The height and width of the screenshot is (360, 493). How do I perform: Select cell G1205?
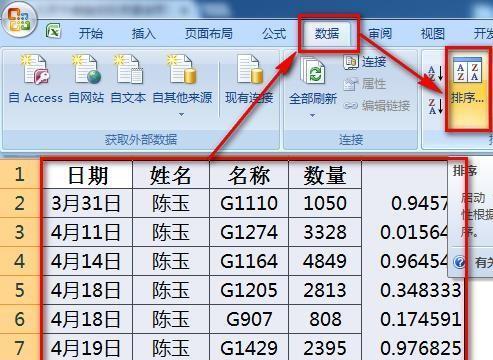249,290
